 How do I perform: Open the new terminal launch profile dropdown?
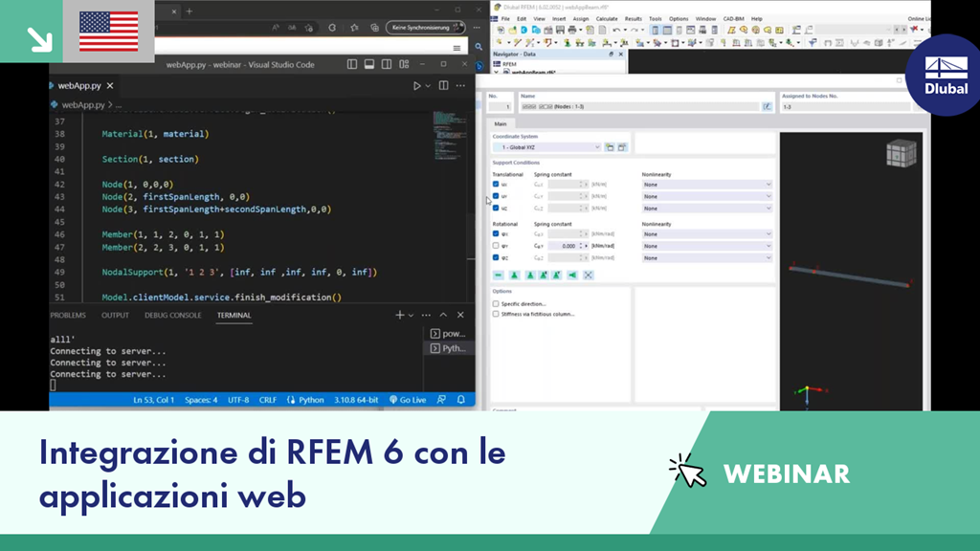pos(411,316)
